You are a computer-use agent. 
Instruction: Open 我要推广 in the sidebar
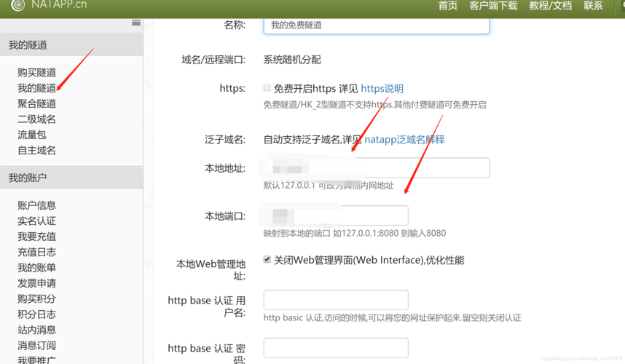36,360
